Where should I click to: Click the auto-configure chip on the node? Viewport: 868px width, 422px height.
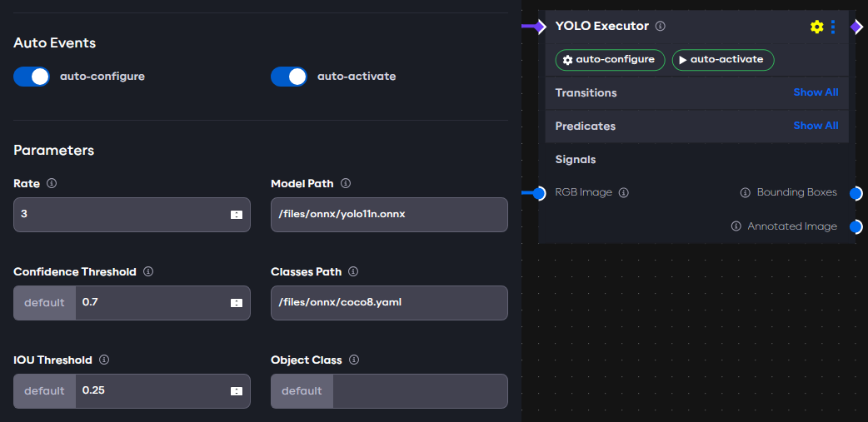[x=610, y=60]
